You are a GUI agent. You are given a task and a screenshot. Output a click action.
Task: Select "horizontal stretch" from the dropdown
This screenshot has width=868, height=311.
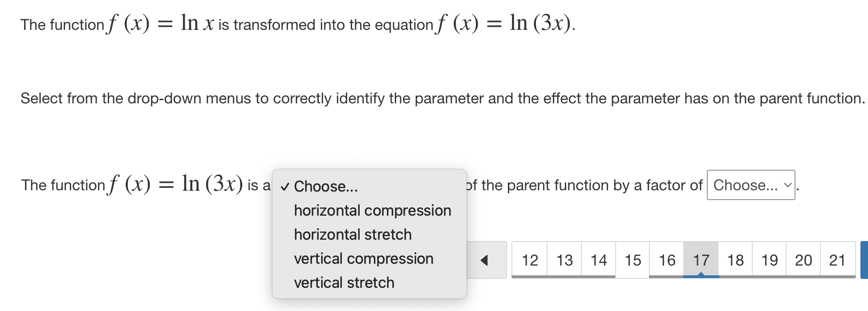[x=352, y=234]
